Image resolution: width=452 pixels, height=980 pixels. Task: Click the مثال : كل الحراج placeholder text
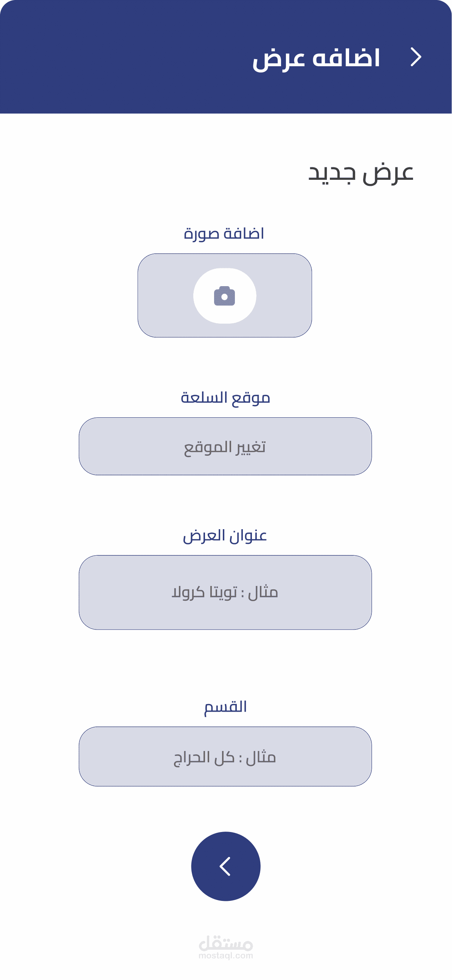point(225,757)
